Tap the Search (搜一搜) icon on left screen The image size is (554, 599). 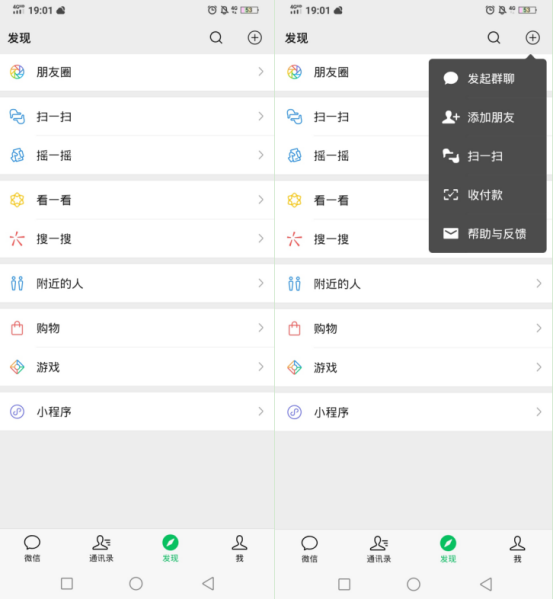pyautogui.click(x=17, y=239)
